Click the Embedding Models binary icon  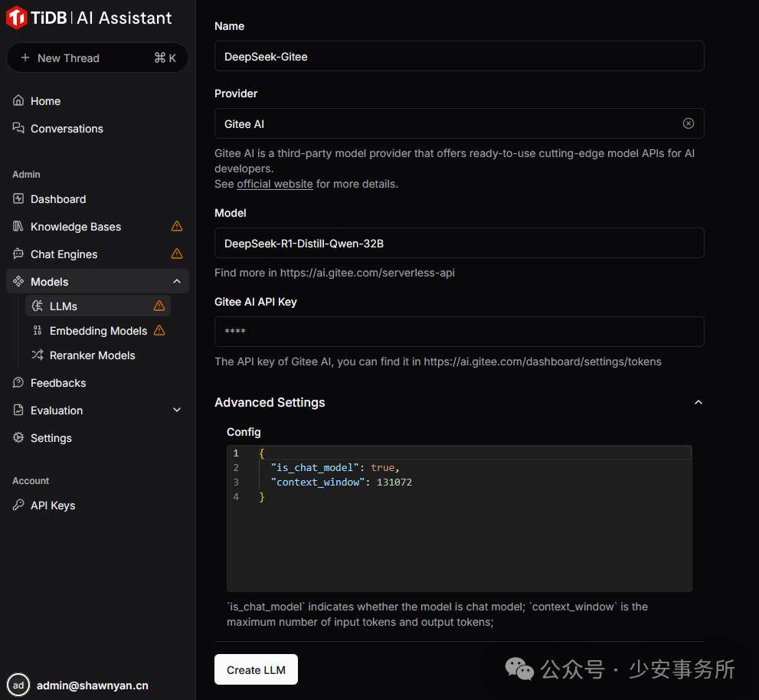coord(38,331)
